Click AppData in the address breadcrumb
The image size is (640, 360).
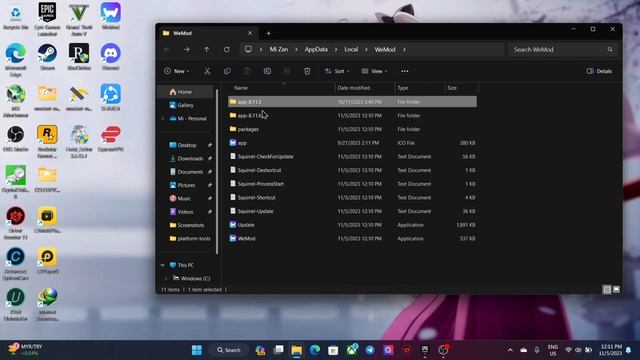click(316, 49)
